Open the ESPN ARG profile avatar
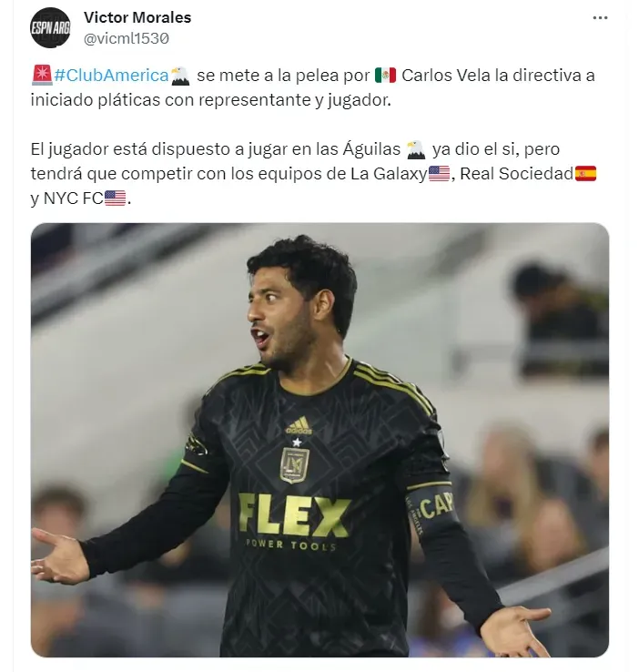 tap(51, 28)
